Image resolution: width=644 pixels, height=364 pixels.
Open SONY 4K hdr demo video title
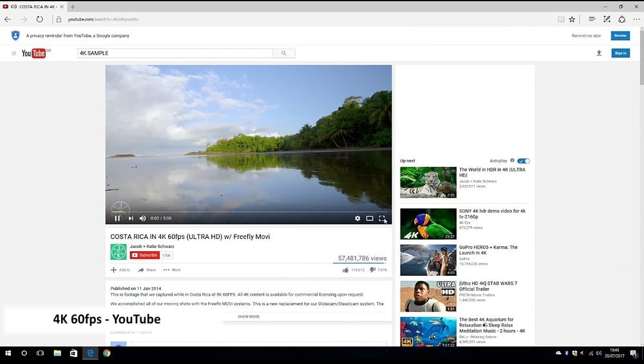tap(492, 214)
